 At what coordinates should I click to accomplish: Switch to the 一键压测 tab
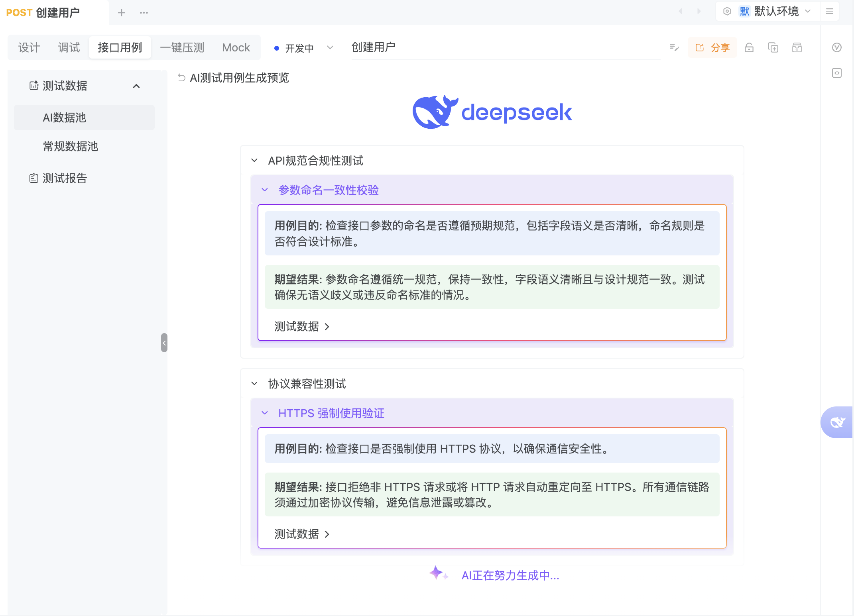pos(182,48)
